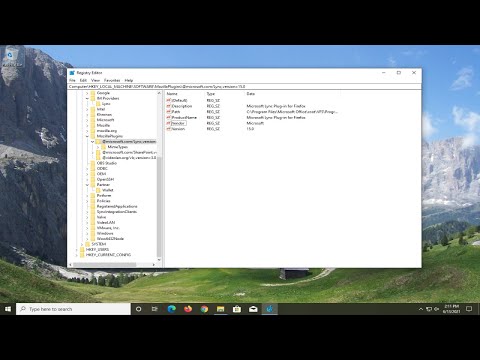Open Microsoft Store from taskbar
Screen dimensions: 480x360
[x=237, y=309]
